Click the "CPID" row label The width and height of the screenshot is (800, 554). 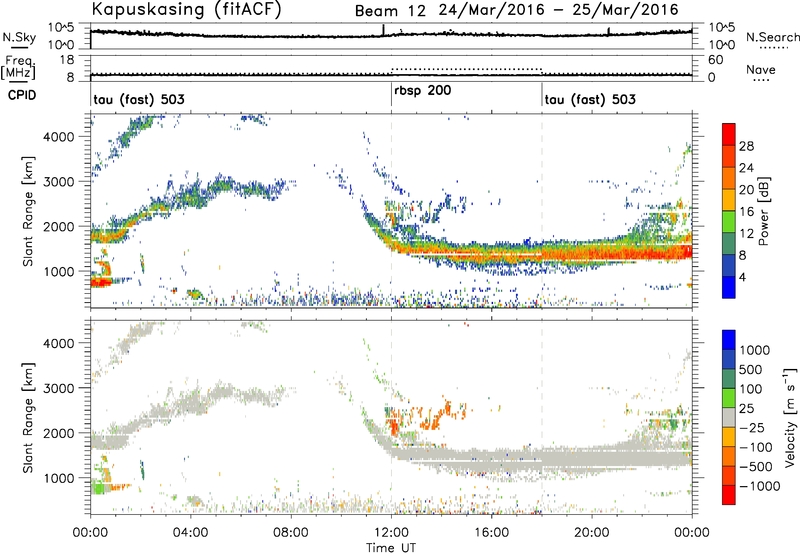coord(22,95)
